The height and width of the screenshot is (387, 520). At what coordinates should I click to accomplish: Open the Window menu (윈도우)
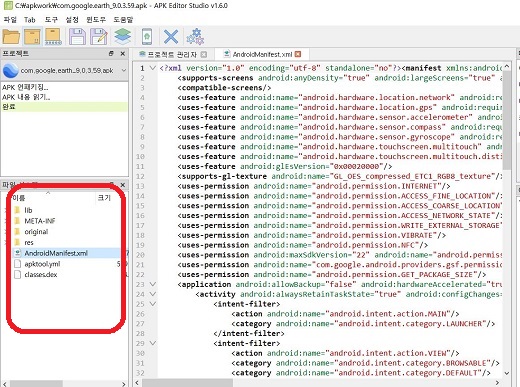pyautogui.click(x=96, y=20)
